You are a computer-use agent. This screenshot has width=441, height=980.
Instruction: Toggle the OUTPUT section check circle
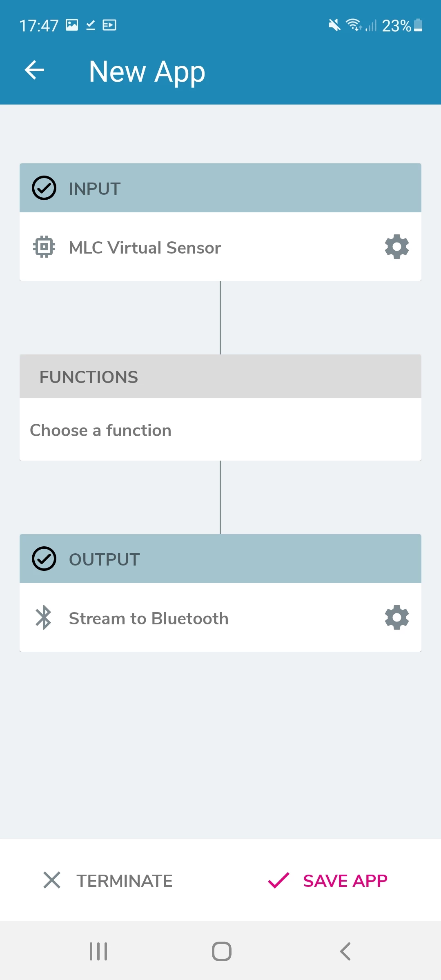[44, 559]
